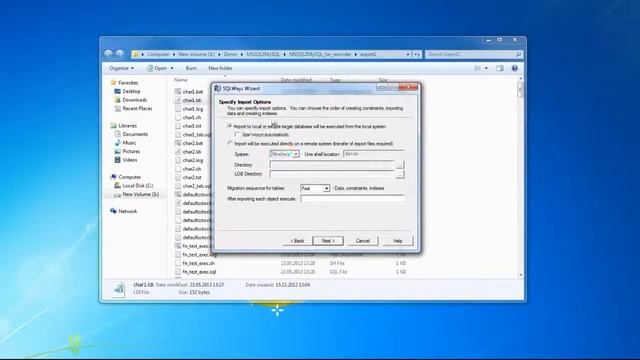Select file fn_test_exec.sh
The height and width of the screenshot is (360, 640).
click(x=198, y=263)
